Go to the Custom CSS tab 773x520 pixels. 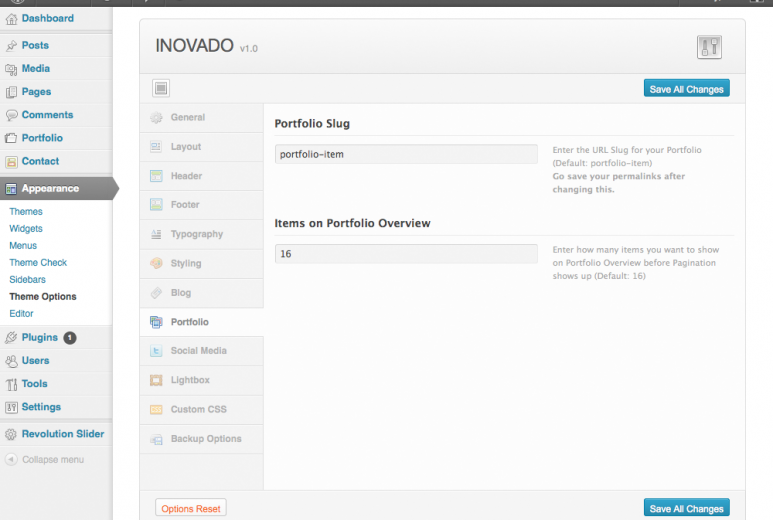click(x=202, y=410)
